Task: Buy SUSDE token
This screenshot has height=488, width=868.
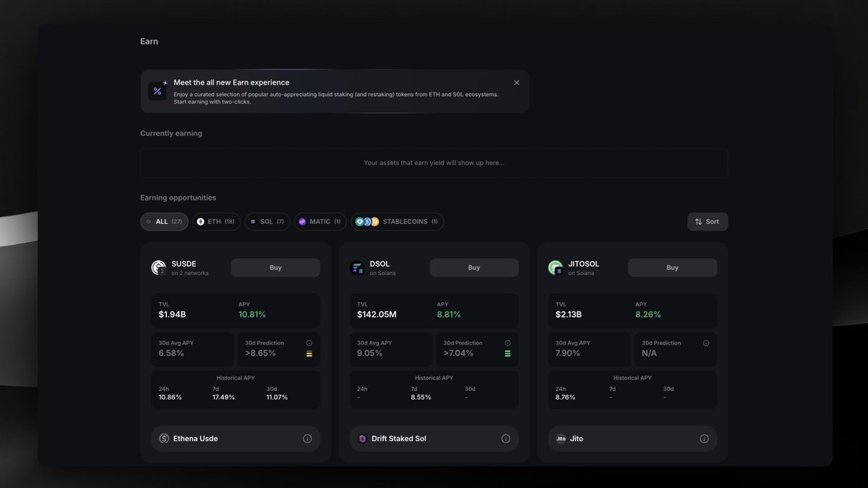Action: 276,267
